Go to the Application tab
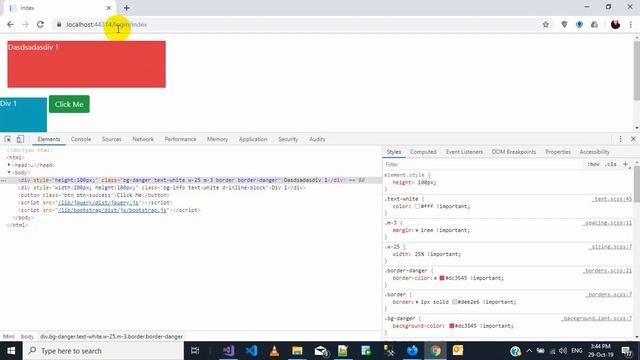 click(253, 139)
